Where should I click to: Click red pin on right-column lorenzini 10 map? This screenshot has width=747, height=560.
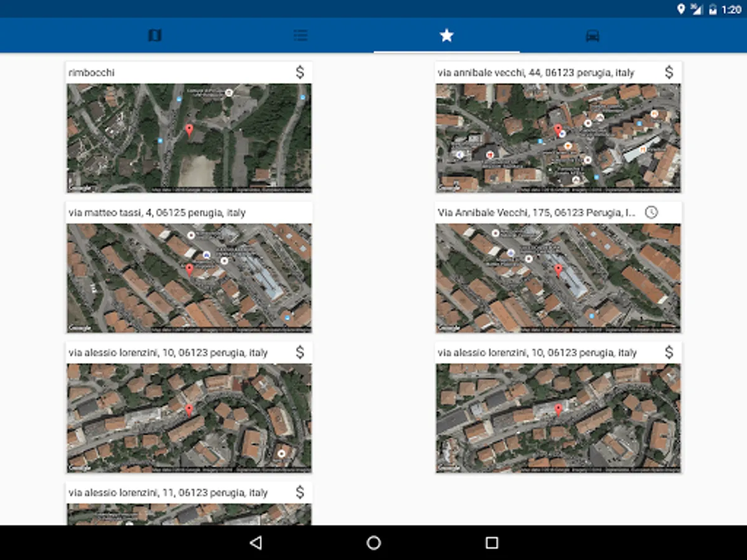pyautogui.click(x=558, y=409)
